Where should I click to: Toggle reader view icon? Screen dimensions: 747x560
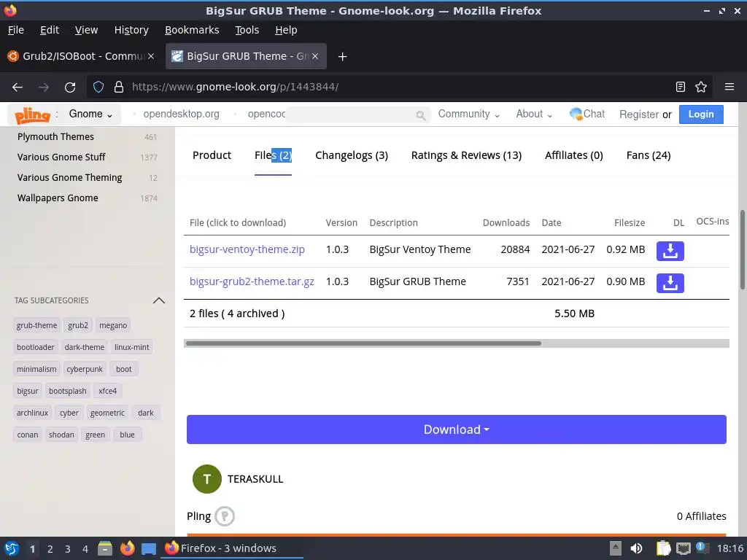click(x=681, y=87)
